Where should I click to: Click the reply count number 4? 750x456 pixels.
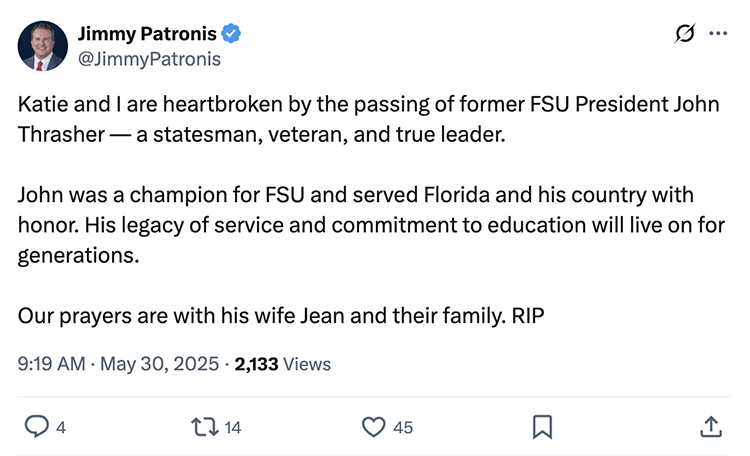61,428
